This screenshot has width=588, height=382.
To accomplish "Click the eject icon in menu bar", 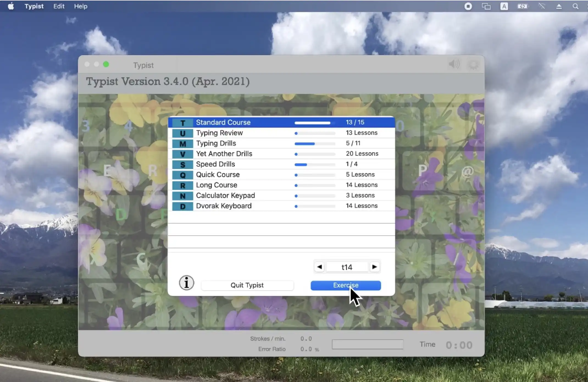I will [559, 6].
